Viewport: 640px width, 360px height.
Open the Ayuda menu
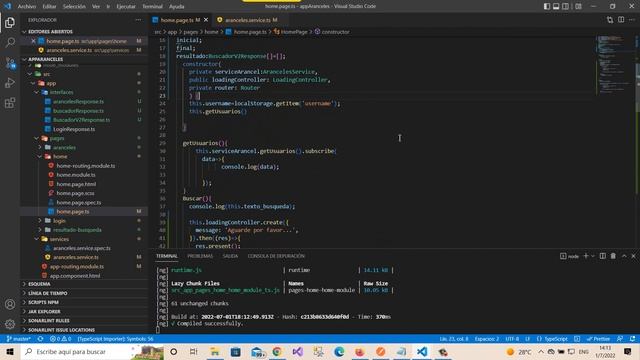click(x=176, y=6)
